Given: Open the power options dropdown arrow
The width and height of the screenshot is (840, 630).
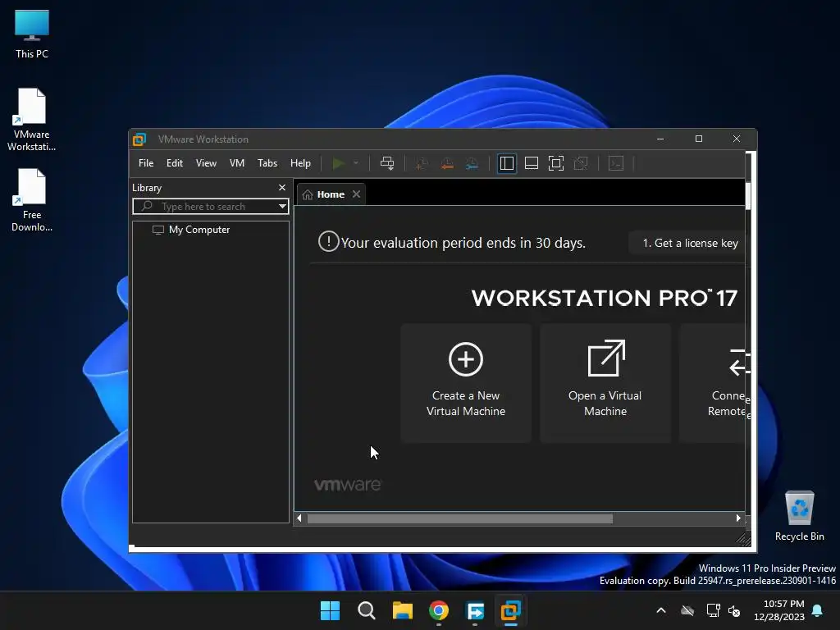Looking at the screenshot, I should [356, 163].
